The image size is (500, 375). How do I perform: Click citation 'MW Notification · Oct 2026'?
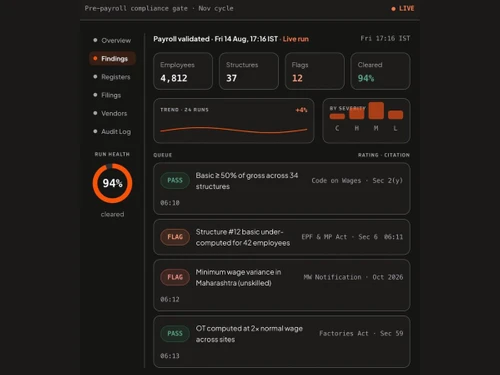[x=353, y=277]
